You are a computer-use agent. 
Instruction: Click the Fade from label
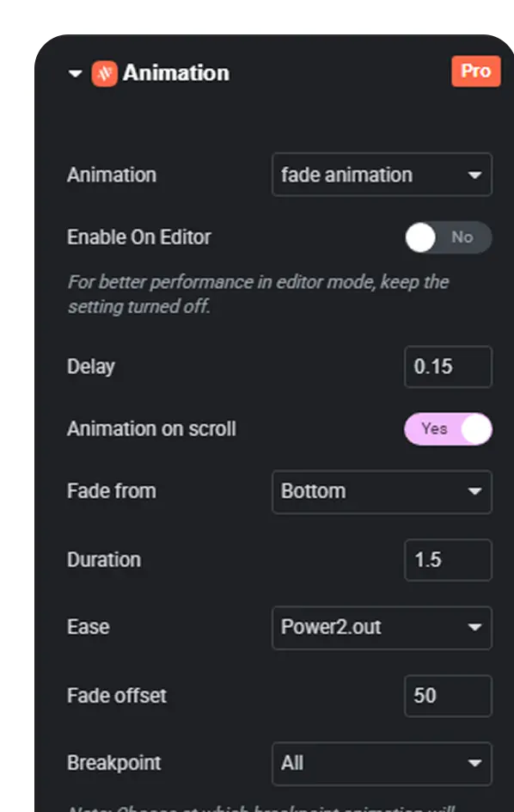click(x=111, y=491)
